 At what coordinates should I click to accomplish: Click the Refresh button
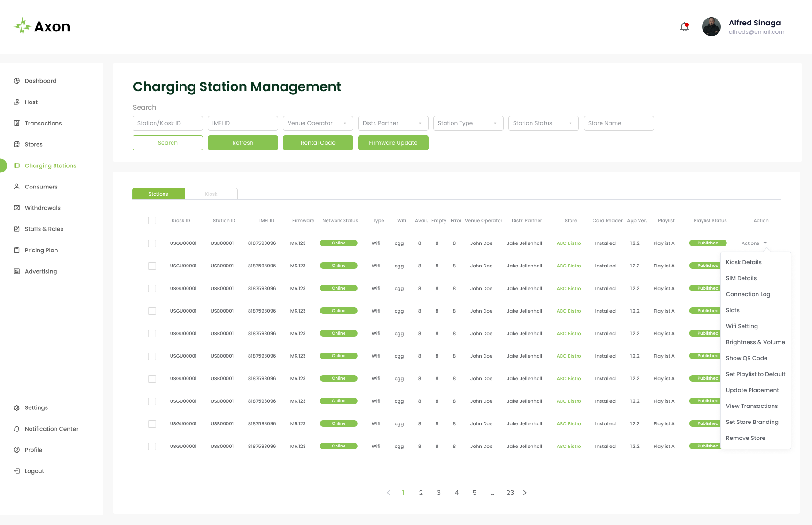[243, 143]
